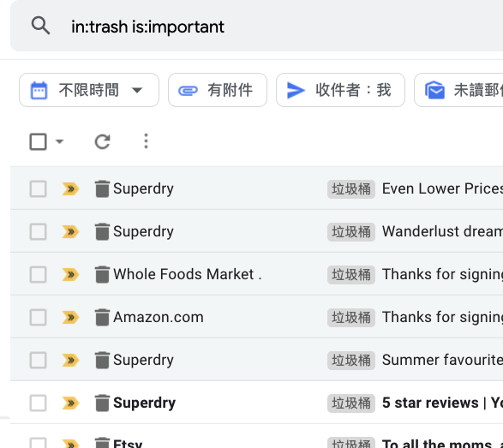Click trash icon on 5 star reviews row
Viewport: 503px width, 448px height.
[x=102, y=403]
